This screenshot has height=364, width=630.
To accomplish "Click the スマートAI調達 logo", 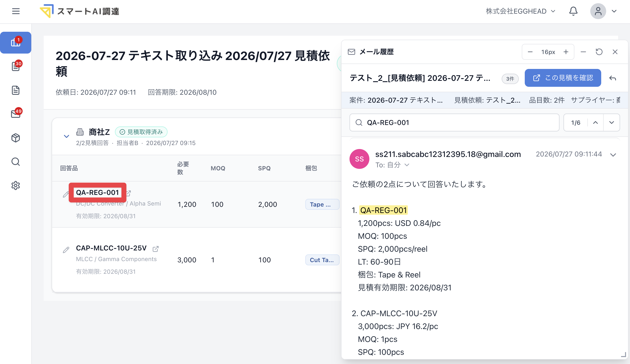I will point(79,11).
